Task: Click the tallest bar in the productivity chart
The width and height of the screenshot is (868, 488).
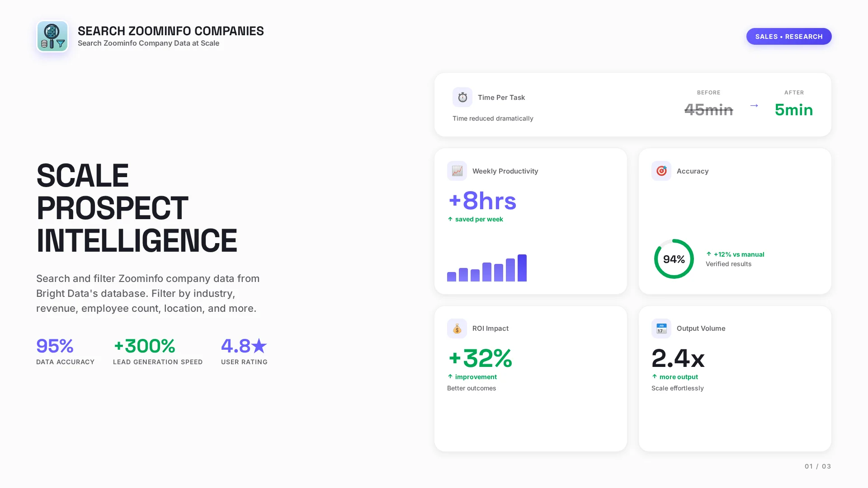Action: [523, 267]
